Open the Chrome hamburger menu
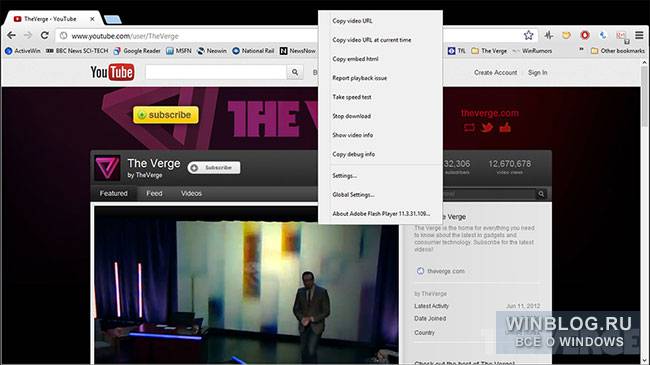Screen dimensions: 650x365 click(639, 35)
